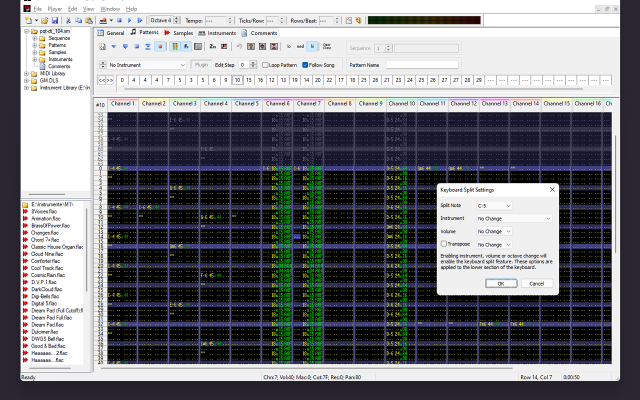
Task: Click the last colorful icon before the VU meter bar
Action: [x=359, y=20]
